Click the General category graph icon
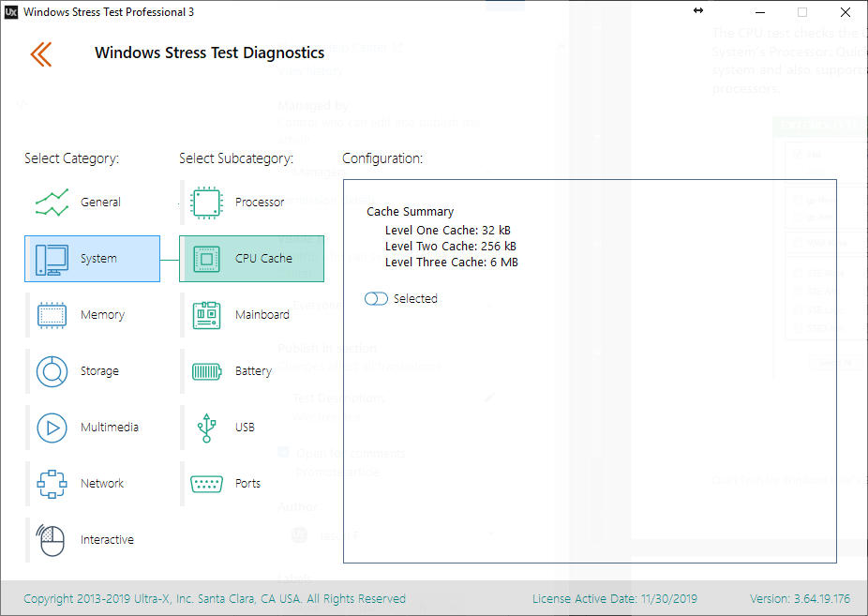The width and height of the screenshot is (868, 616). [52, 203]
